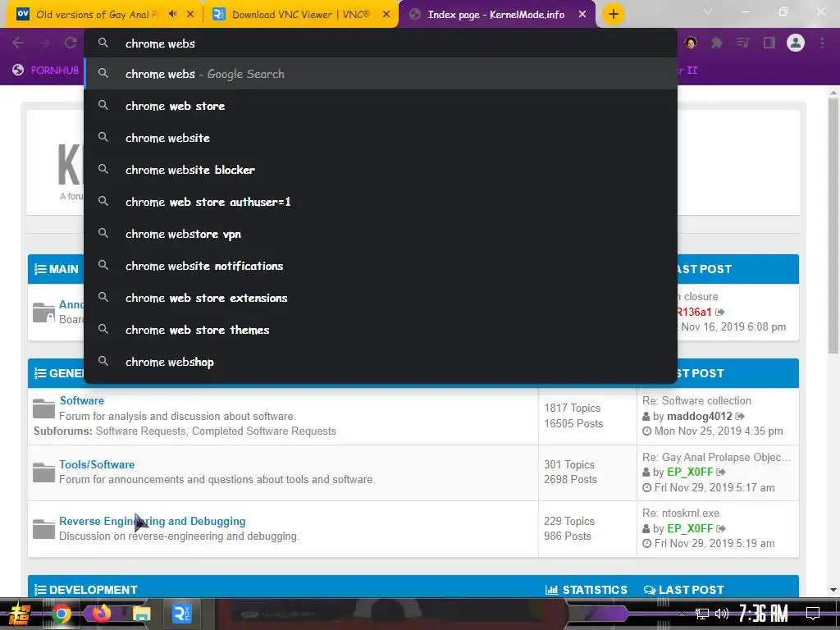Select 'chrome web store' suggestion
The height and width of the screenshot is (630, 840).
381,106
